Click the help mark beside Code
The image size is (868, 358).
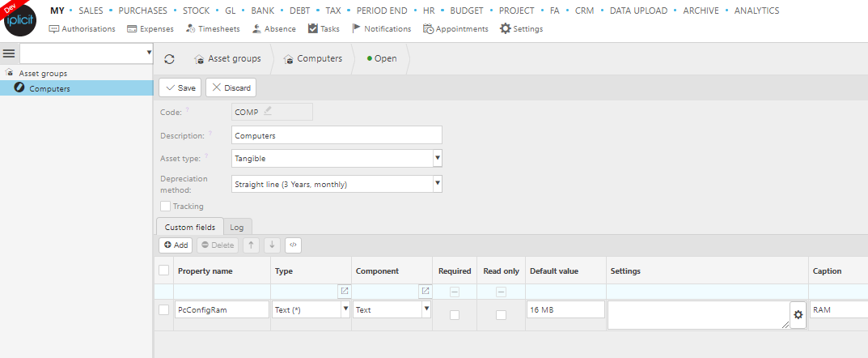coord(187,110)
